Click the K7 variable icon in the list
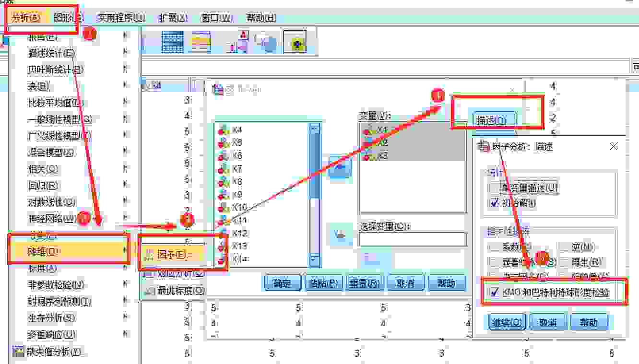Image resolution: width=639 pixels, height=364 pixels. point(223,169)
